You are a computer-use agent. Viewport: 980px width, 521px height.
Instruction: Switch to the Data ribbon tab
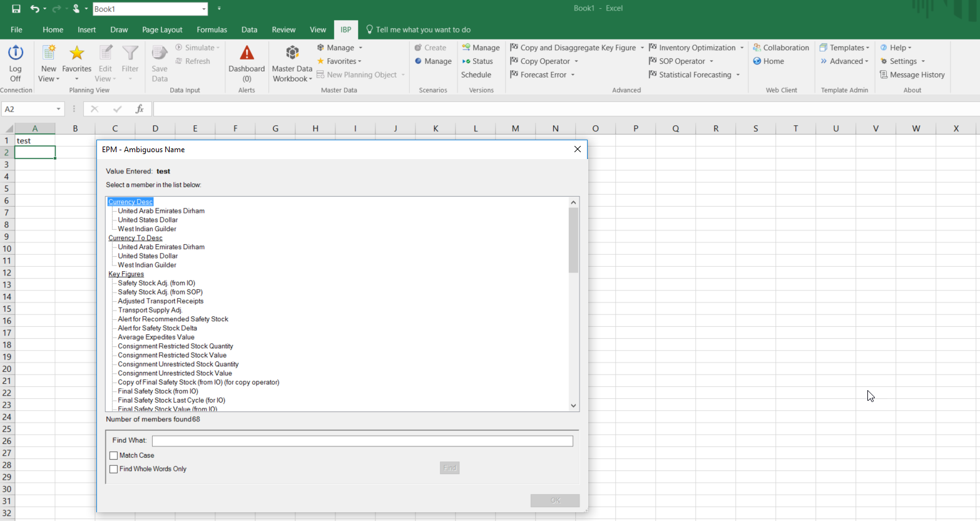(249, 29)
